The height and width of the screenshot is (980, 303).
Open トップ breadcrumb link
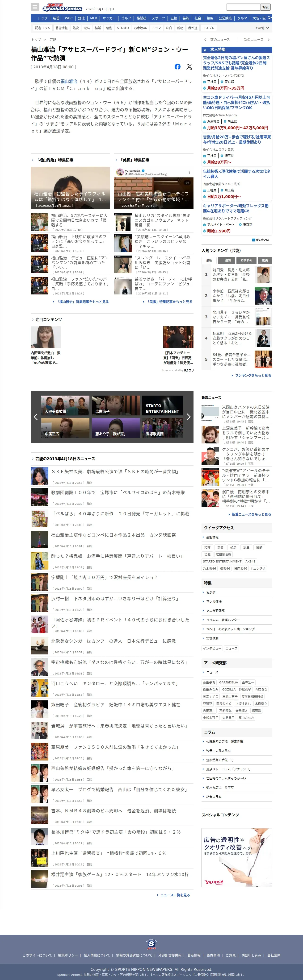(x=36, y=40)
